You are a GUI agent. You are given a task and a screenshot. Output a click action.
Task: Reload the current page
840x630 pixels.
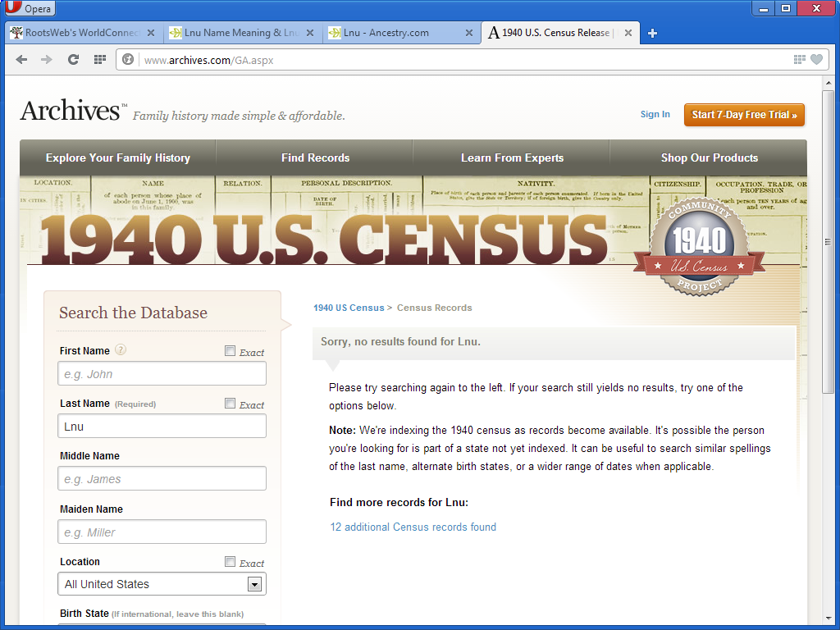(72, 58)
